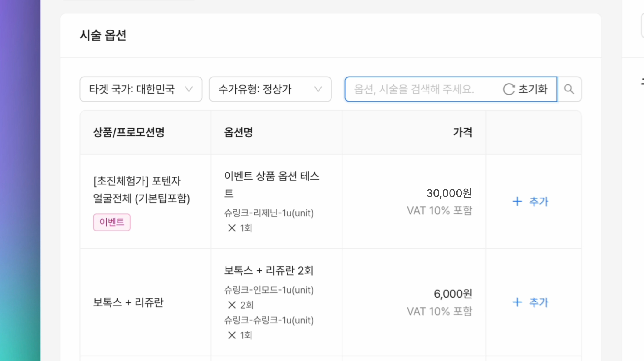
Task: Select the 보톡스 + 리쥬란 product name cell
Action: pos(128,302)
